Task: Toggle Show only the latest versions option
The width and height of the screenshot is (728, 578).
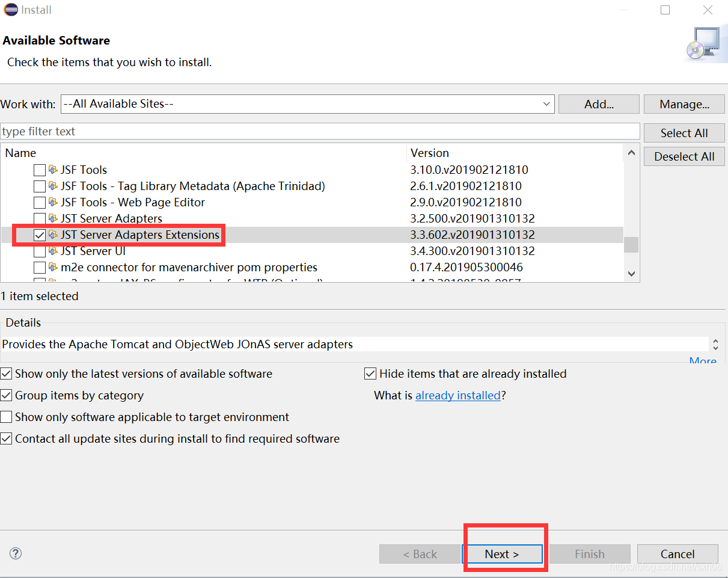Action: tap(6, 374)
